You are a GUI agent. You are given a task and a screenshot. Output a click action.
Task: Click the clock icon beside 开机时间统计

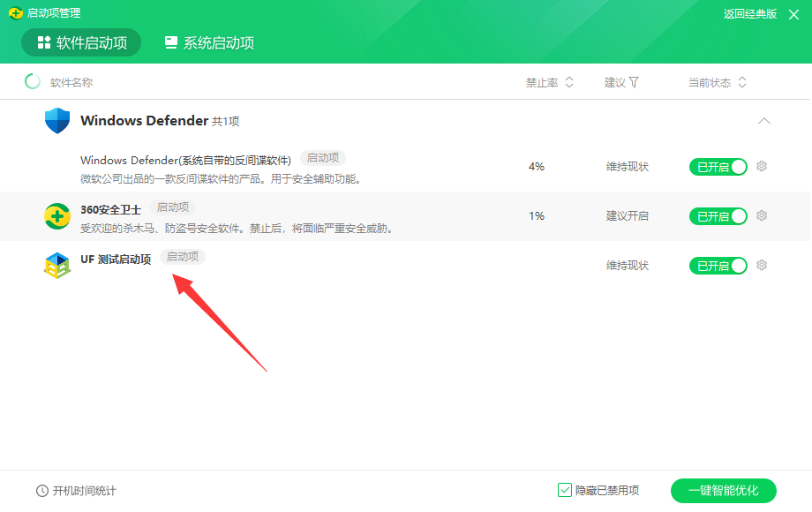pyautogui.click(x=42, y=491)
